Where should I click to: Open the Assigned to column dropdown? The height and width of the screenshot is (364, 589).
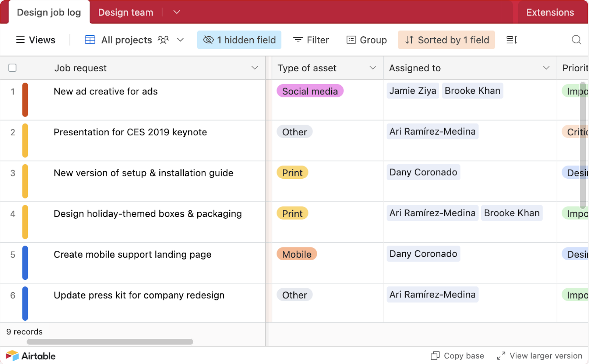(546, 68)
